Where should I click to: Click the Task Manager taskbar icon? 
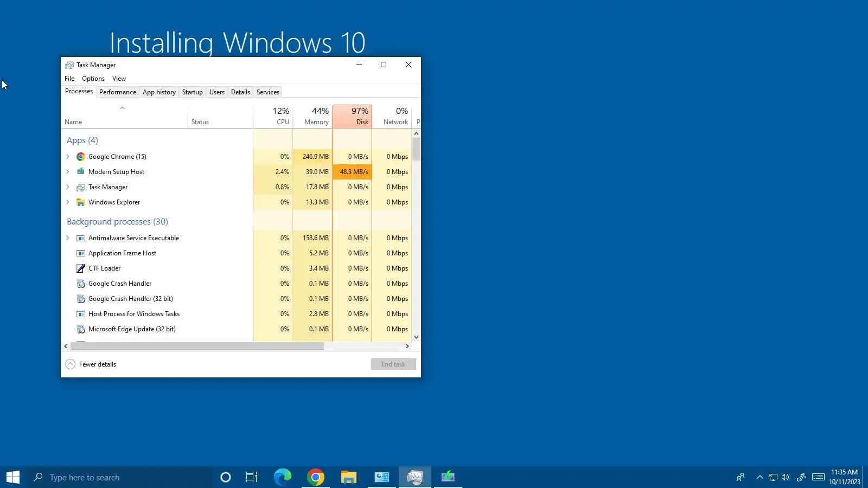(415, 477)
